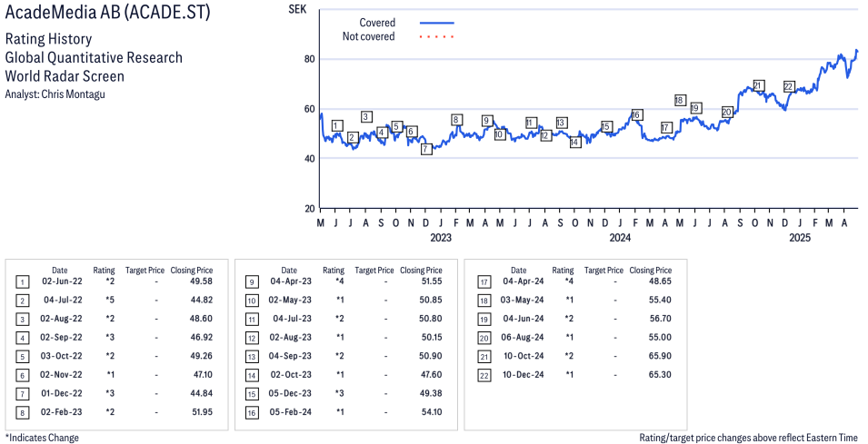Select marker 16 on the price chart
This screenshot has width=868, height=444.
[x=636, y=114]
